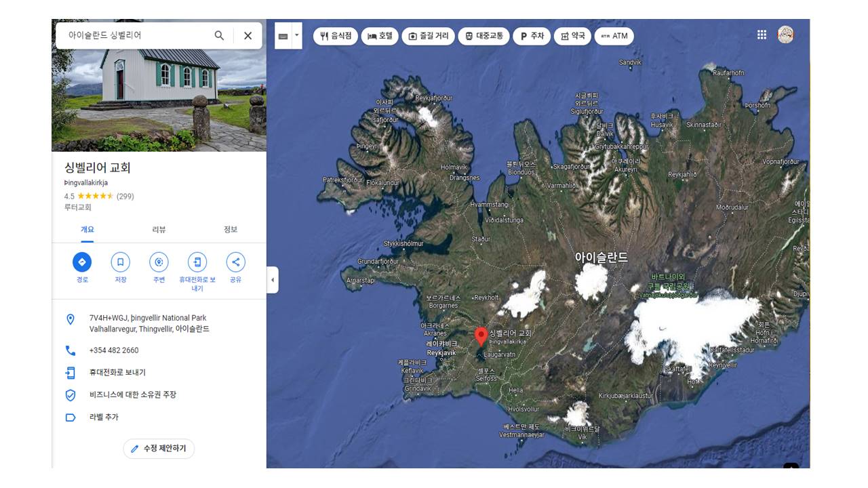Switch to the 개요 overview tab
The height and width of the screenshot is (488, 868).
coord(87,229)
